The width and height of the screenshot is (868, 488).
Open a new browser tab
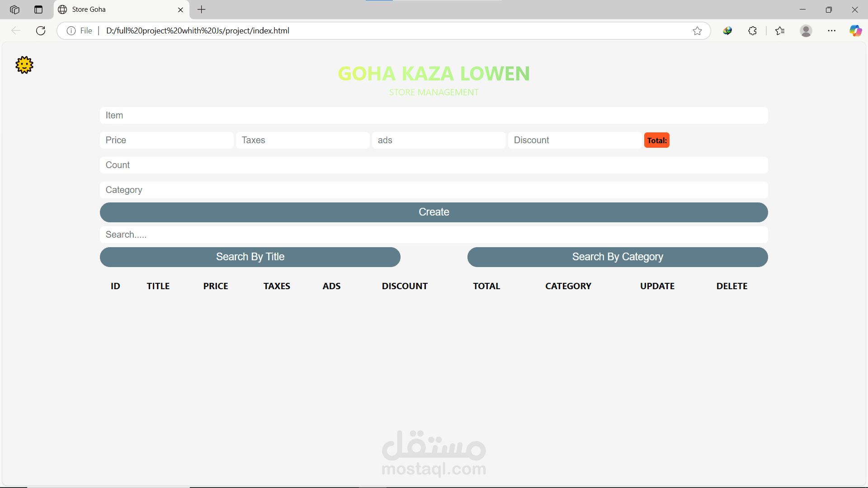202,9
